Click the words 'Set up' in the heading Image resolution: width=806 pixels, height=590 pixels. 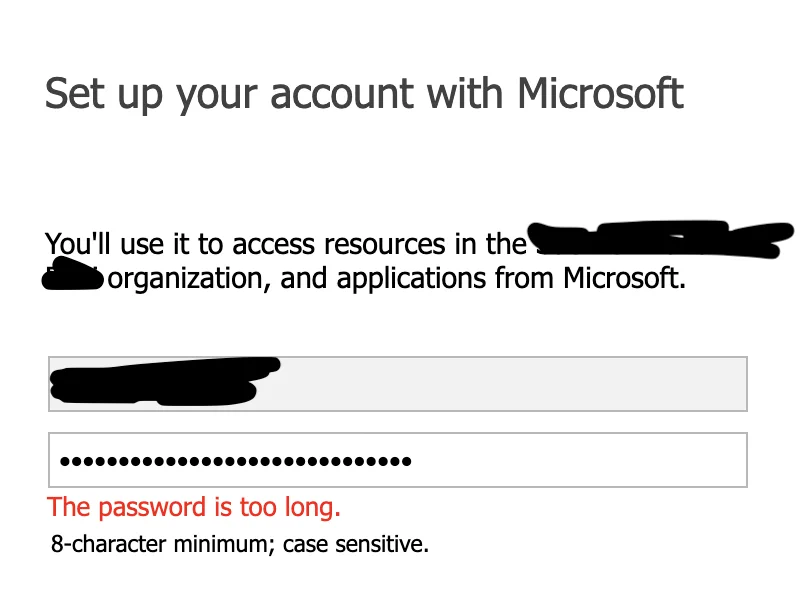point(103,95)
